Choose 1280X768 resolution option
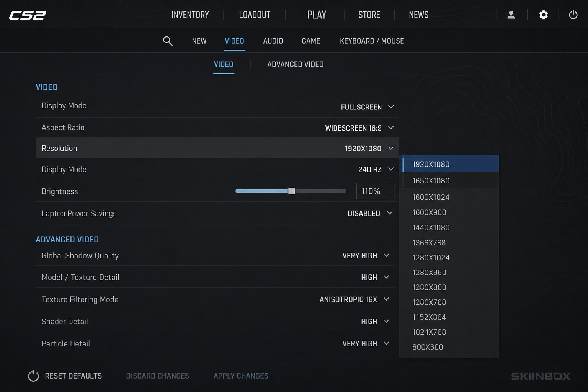Viewport: 588px width, 392px height. point(449,302)
